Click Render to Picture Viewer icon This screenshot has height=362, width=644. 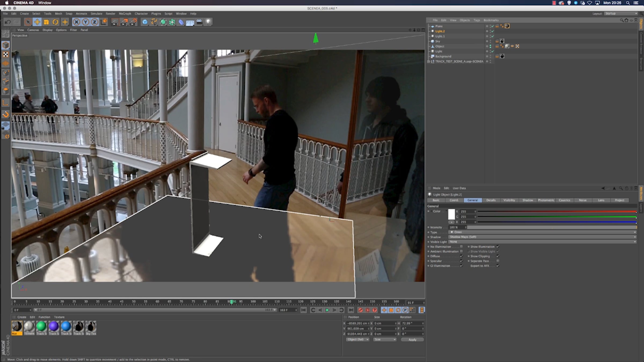click(x=124, y=22)
